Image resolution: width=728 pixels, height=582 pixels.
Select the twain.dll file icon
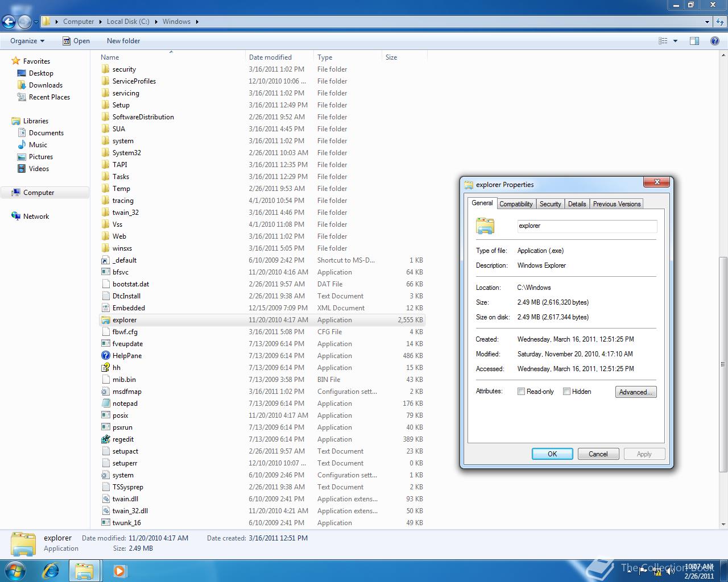point(105,499)
